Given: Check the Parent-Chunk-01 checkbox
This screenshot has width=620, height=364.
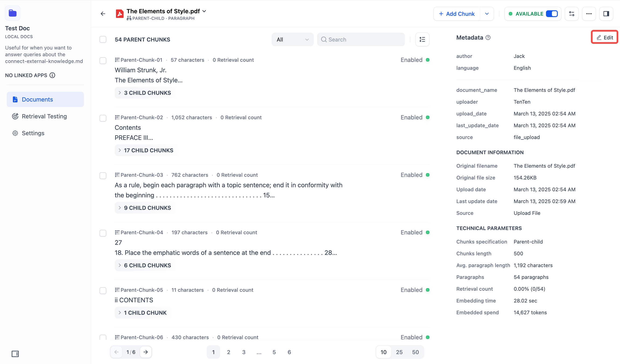Looking at the screenshot, I should coord(103,60).
